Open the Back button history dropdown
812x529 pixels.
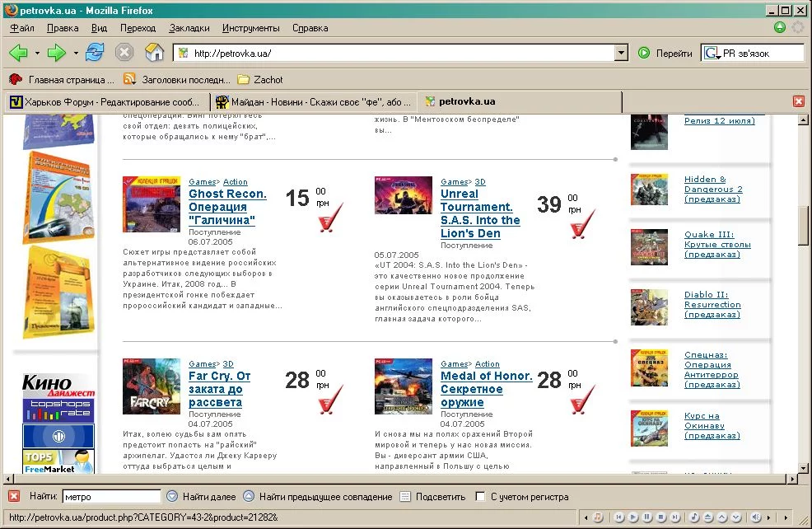(37, 53)
